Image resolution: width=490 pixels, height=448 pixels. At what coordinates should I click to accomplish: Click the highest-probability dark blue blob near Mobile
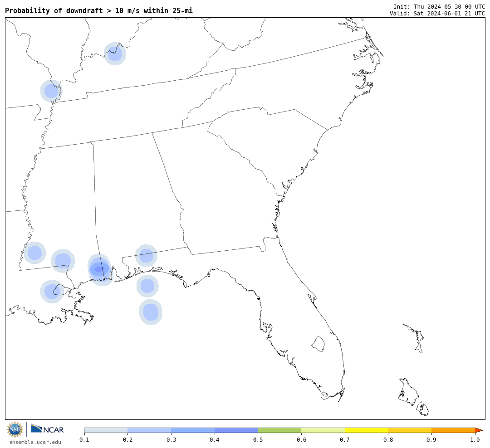99,269
